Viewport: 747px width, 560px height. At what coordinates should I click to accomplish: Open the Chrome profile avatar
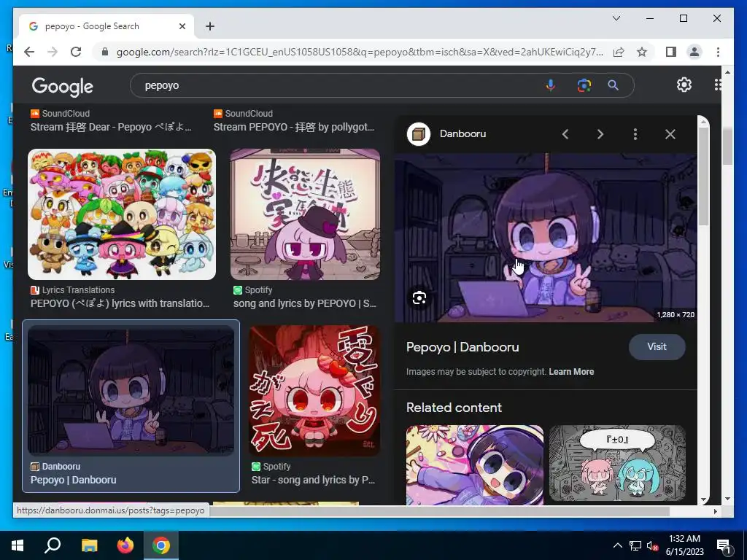[x=694, y=52]
